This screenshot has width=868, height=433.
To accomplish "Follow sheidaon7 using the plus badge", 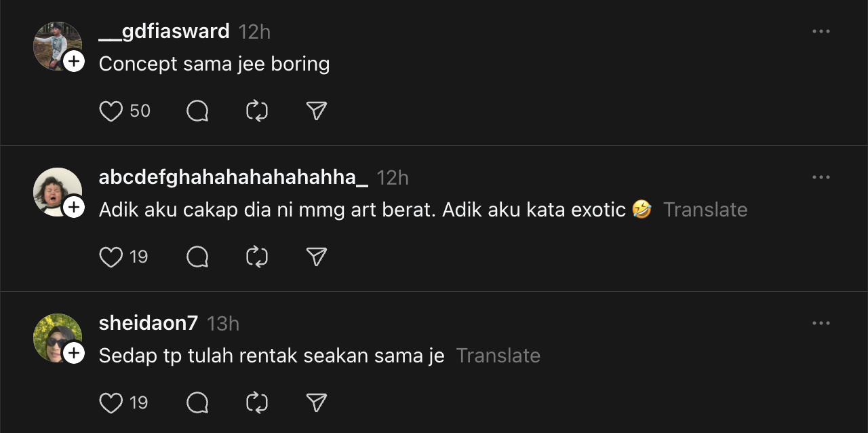I will (74, 354).
